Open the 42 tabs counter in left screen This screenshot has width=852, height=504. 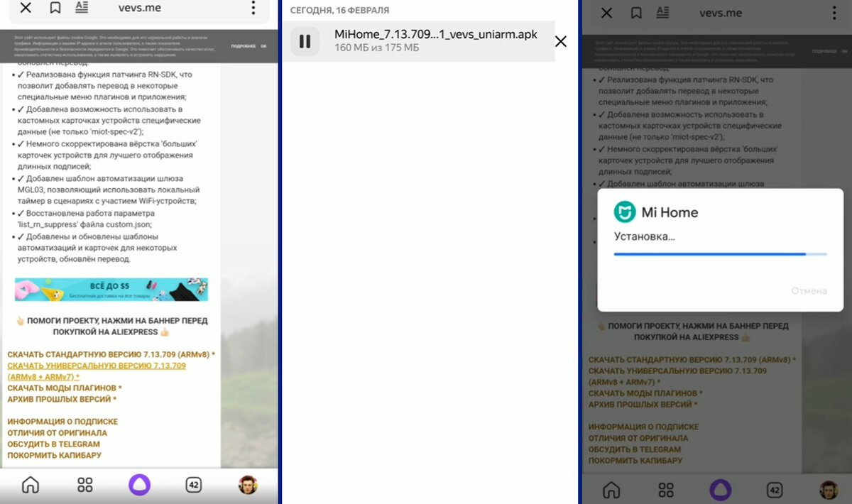point(194,486)
